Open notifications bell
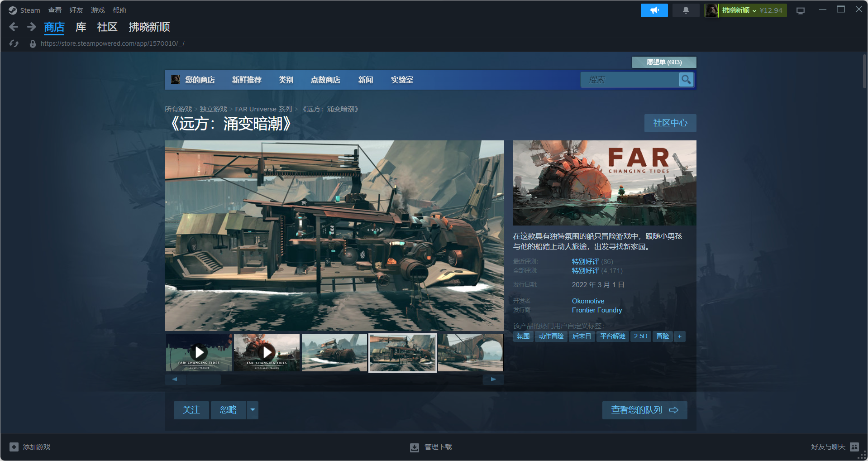Screen dimensions: 868x461 point(686,10)
